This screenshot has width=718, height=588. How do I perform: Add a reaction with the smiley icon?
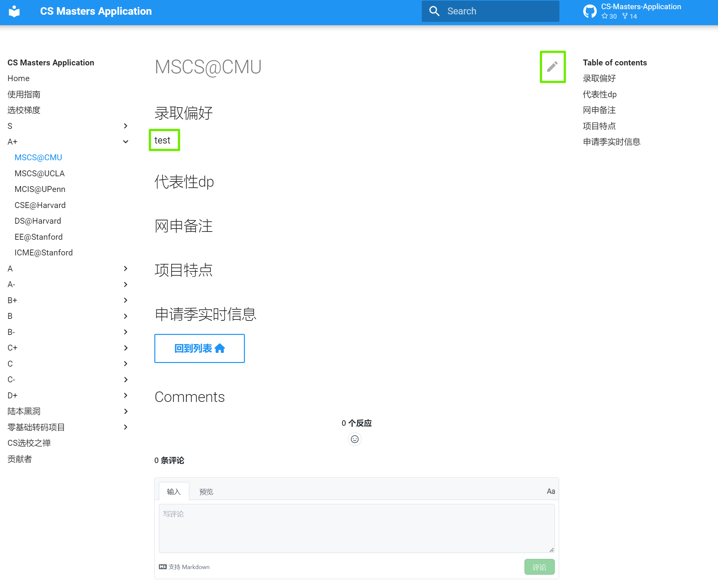[355, 439]
